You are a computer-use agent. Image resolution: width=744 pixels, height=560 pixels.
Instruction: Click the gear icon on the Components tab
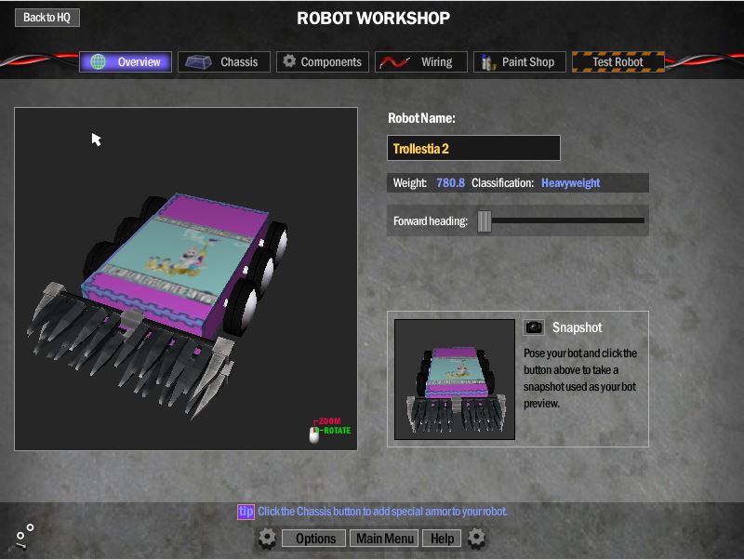tap(289, 61)
